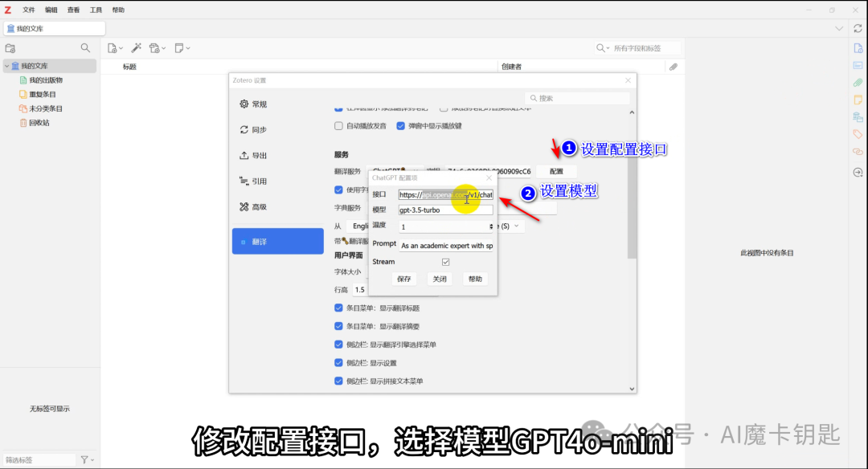
Task: Toggle the 使用字典 checkbox under 翻译服务
Action: pos(339,190)
